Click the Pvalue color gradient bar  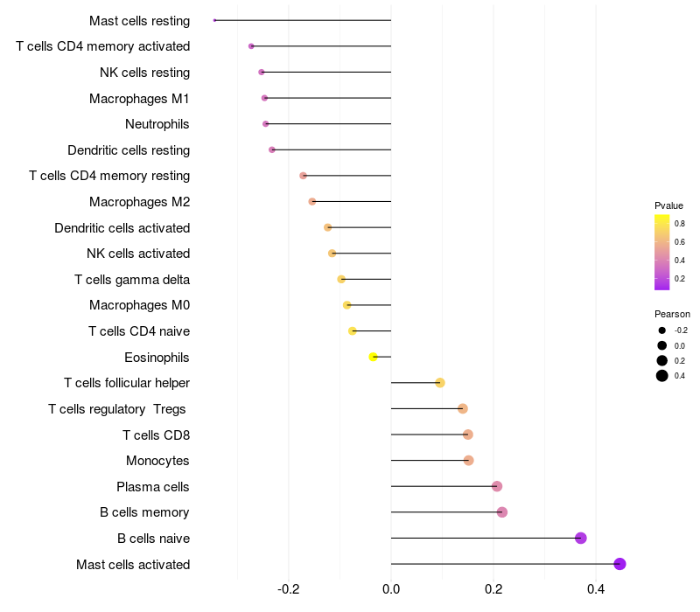coord(662,252)
